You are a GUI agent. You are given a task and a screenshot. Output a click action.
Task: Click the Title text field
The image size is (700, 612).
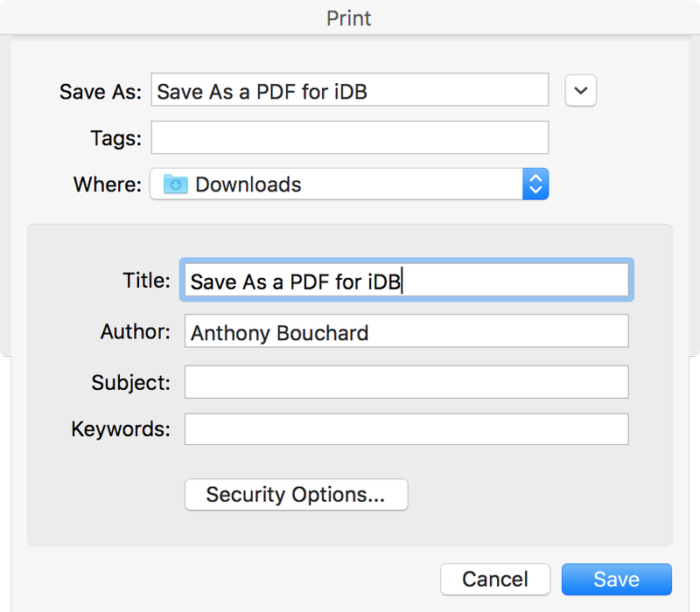pos(406,280)
